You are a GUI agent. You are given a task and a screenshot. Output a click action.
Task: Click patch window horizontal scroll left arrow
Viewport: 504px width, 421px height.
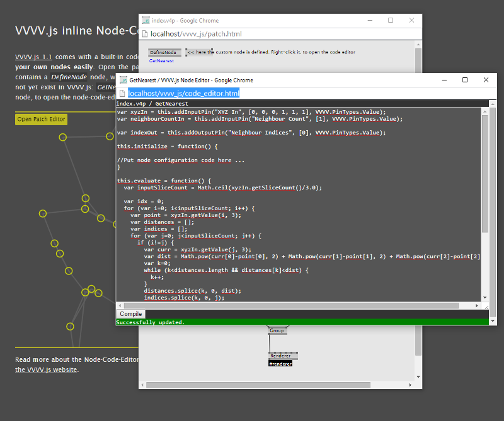tap(143, 385)
